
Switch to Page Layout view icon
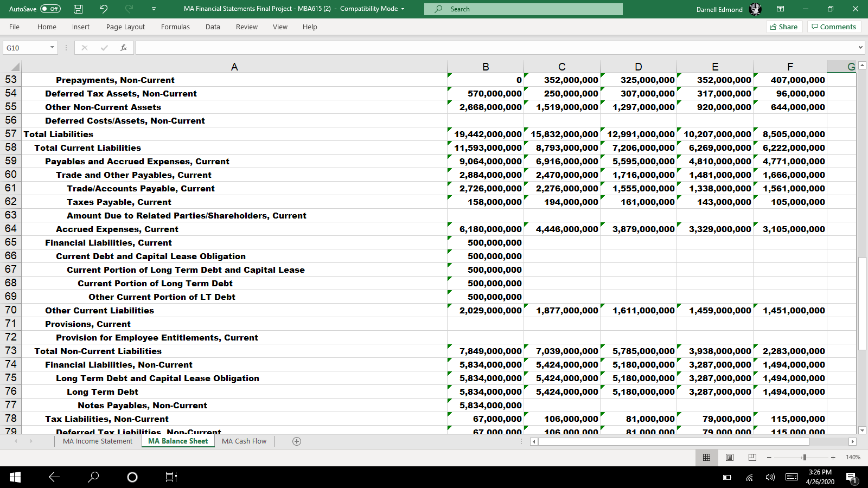point(729,457)
